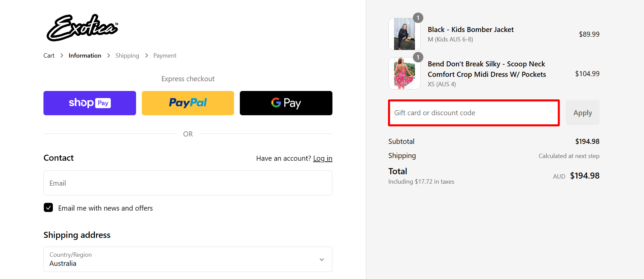
Task: Open the Midi Dress product thumbnail
Action: pyautogui.click(x=404, y=73)
